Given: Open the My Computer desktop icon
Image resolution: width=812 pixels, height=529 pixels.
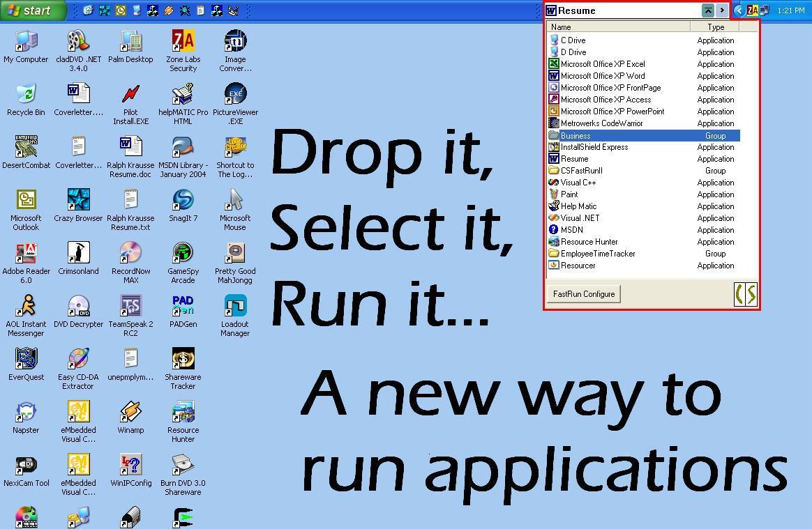Looking at the screenshot, I should 26,47.
